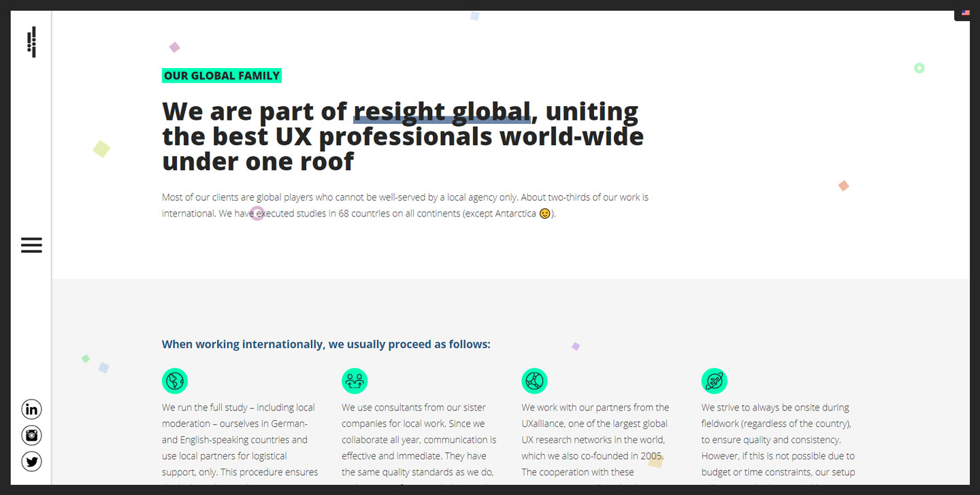Click the headline line 'under one roof'
The width and height of the screenshot is (980, 495).
click(x=258, y=162)
